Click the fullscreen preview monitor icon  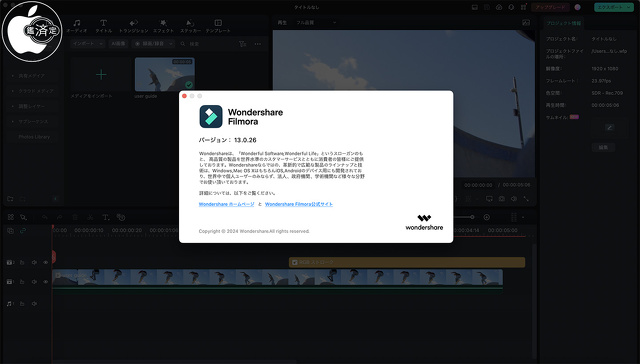489,199
